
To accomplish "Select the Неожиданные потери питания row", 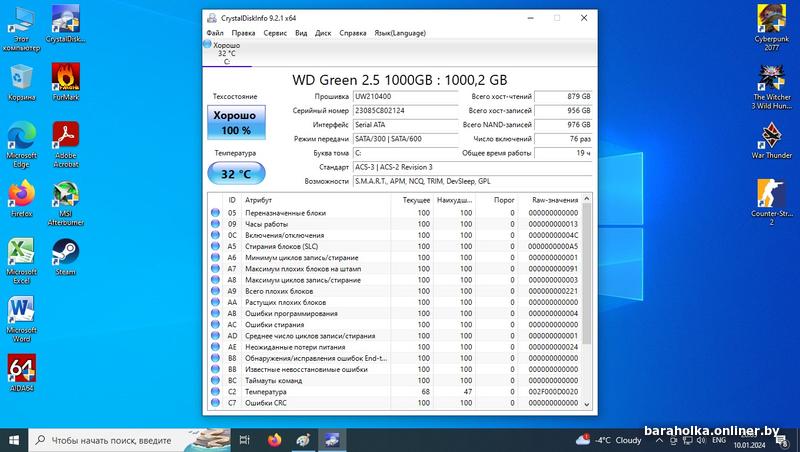I will click(394, 347).
